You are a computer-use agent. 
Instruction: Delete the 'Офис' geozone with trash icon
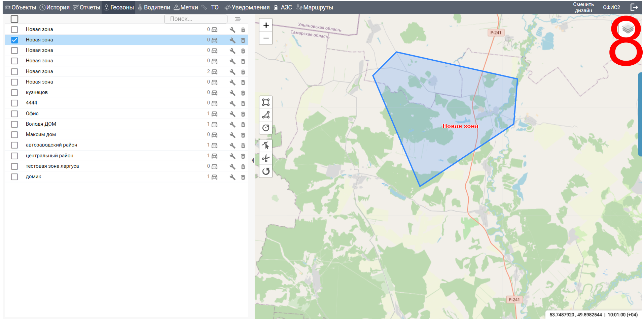tap(243, 114)
